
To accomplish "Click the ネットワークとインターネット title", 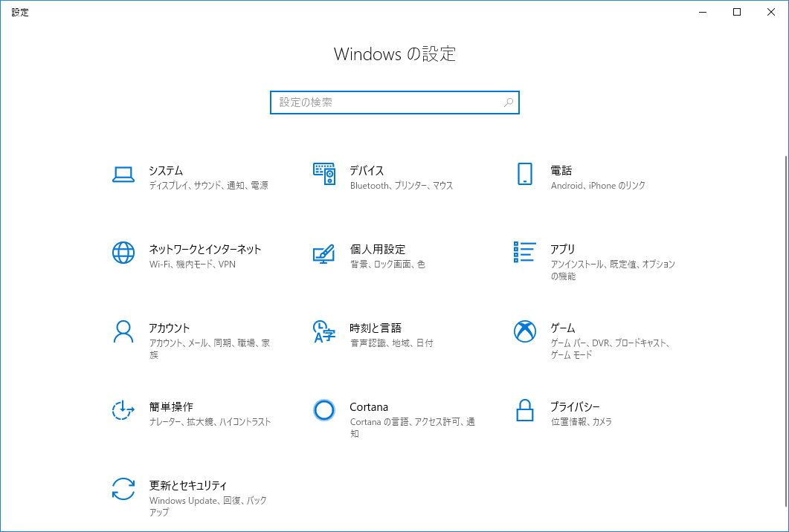I will click(x=205, y=250).
